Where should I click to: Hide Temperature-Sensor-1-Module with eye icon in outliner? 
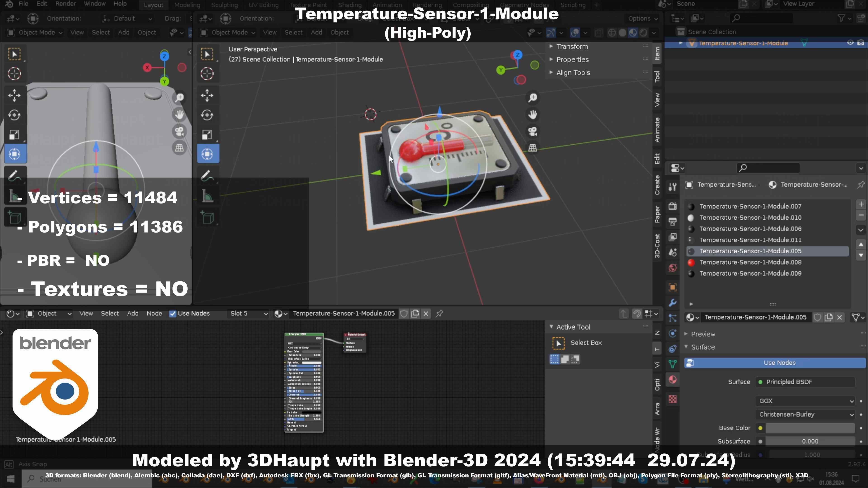(x=850, y=43)
